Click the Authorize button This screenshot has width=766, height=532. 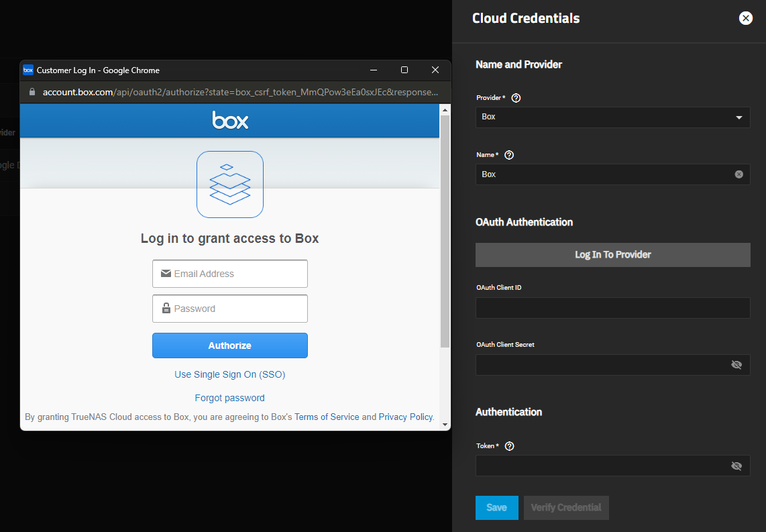[x=230, y=345]
